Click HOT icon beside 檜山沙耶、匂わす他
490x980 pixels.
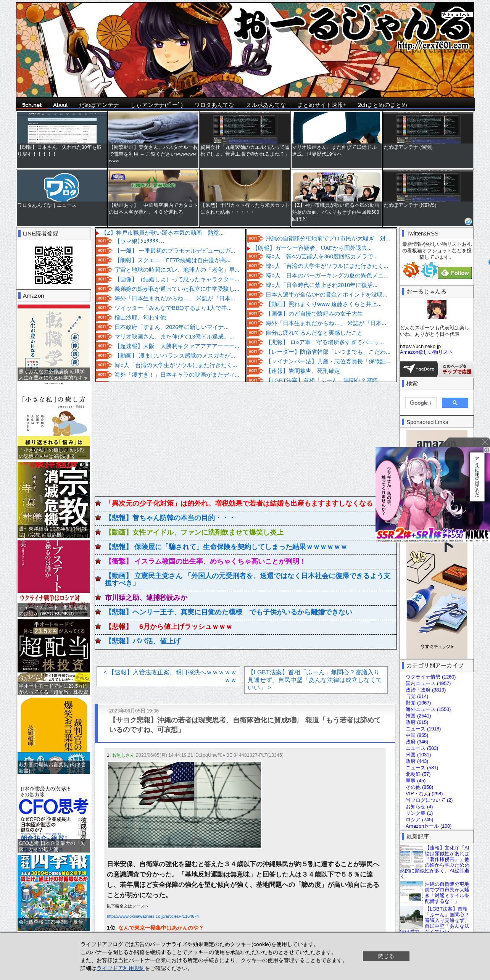point(104,318)
